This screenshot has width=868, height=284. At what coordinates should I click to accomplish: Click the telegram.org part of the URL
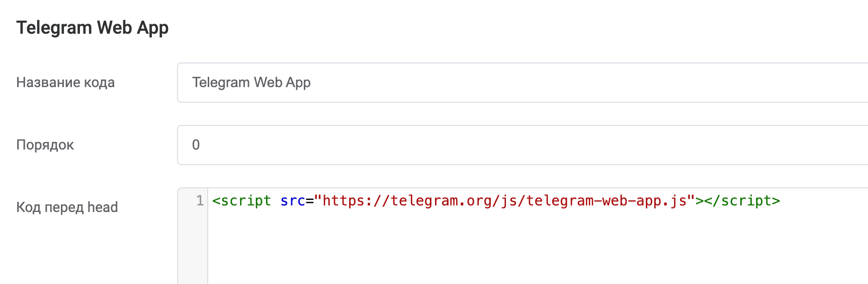click(441, 200)
